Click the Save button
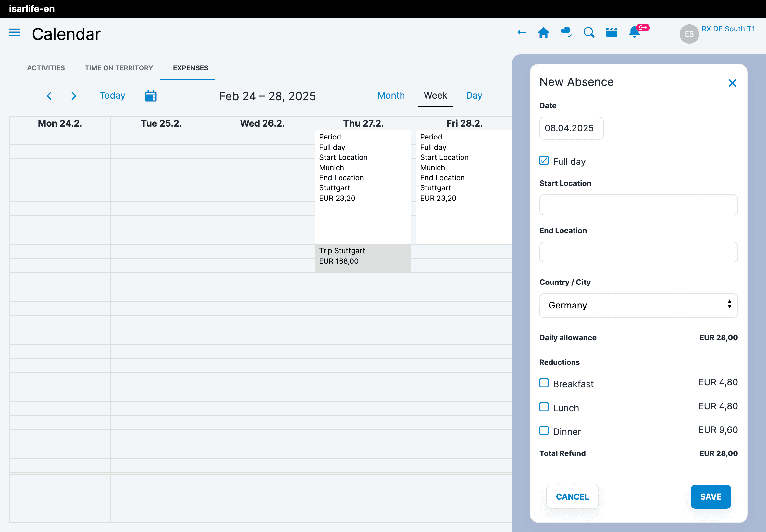This screenshot has height=532, width=766. click(x=710, y=496)
